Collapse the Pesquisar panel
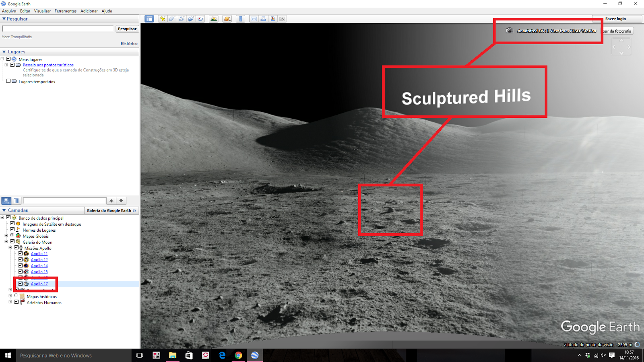The image size is (644, 362). point(4,19)
